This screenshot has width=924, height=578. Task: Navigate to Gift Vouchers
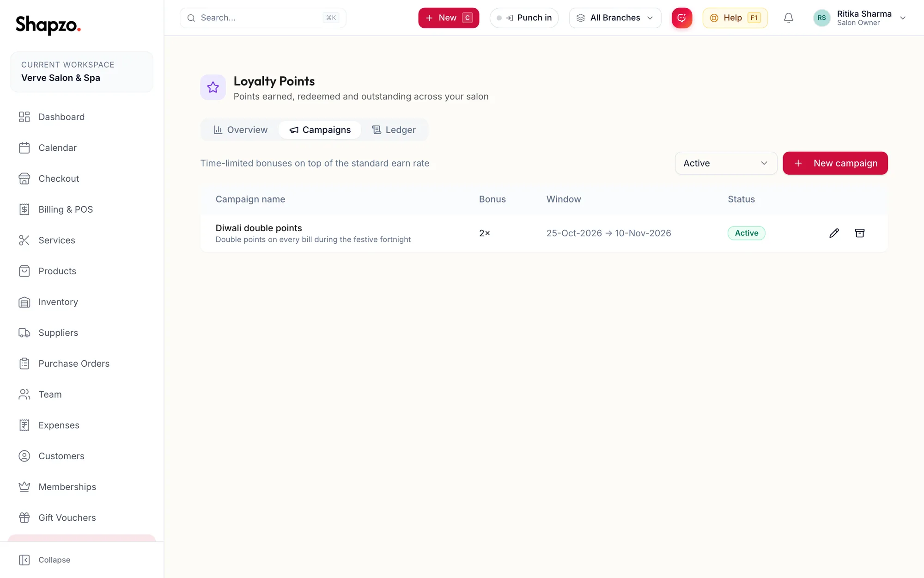(x=82, y=518)
